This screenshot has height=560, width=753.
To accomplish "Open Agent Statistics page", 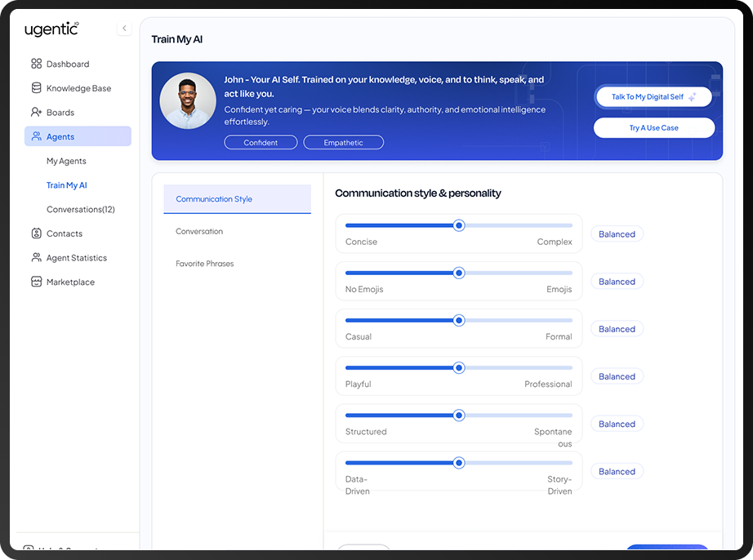I will click(78, 258).
